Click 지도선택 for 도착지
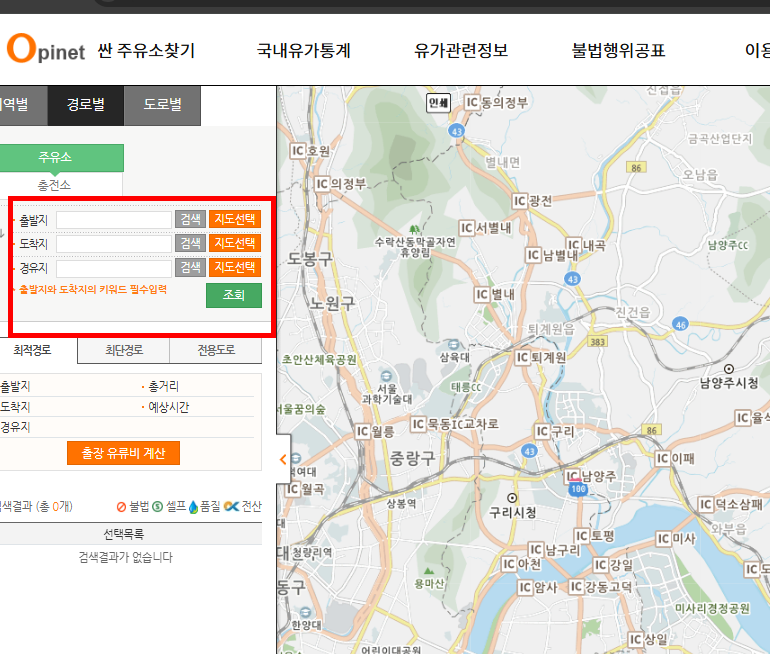 [x=235, y=243]
